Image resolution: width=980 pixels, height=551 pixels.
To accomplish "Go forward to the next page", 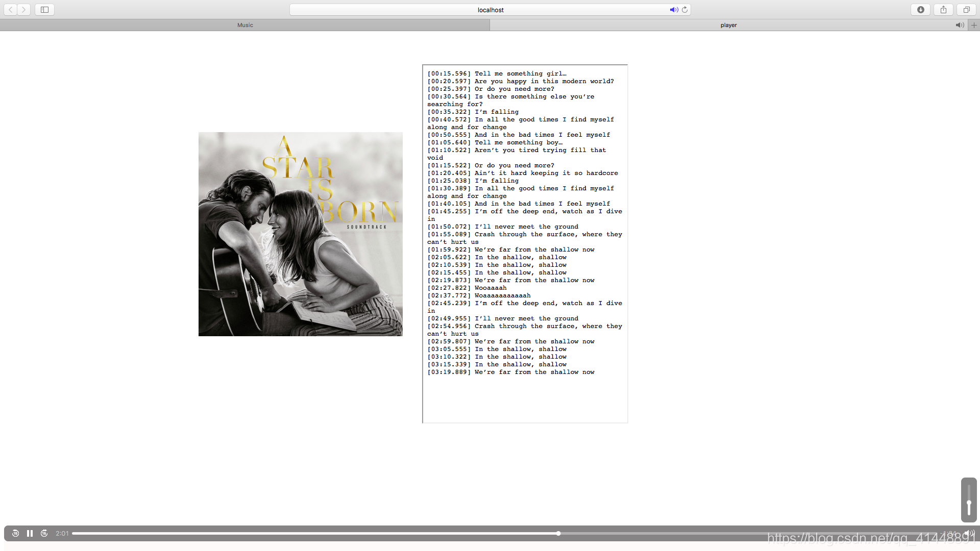I will coord(23,10).
